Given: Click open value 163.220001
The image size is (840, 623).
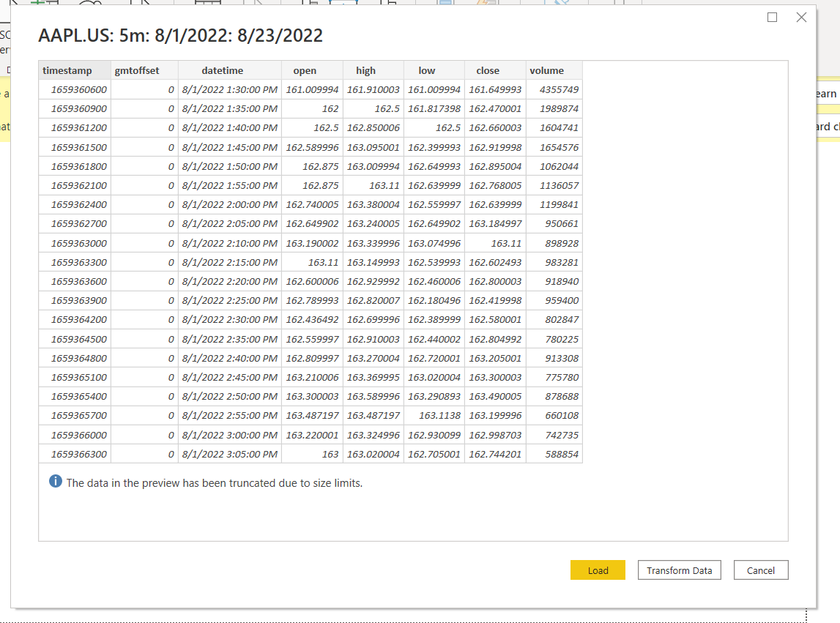Looking at the screenshot, I should point(312,435).
